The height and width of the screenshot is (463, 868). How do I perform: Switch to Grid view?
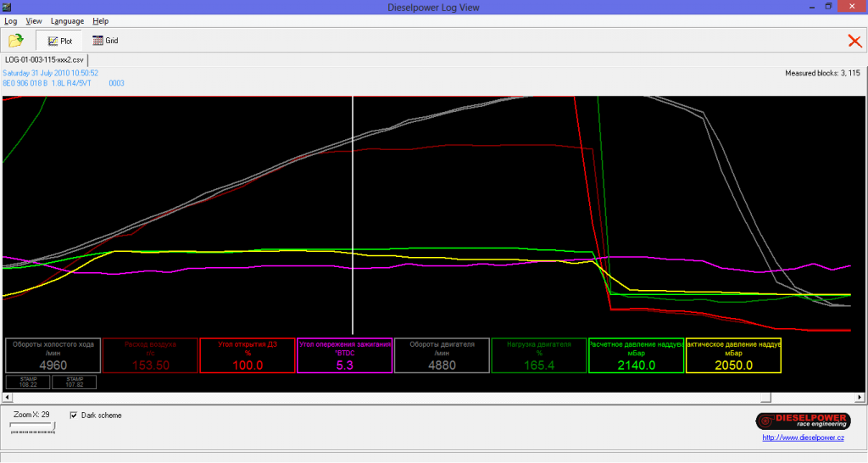(105, 40)
